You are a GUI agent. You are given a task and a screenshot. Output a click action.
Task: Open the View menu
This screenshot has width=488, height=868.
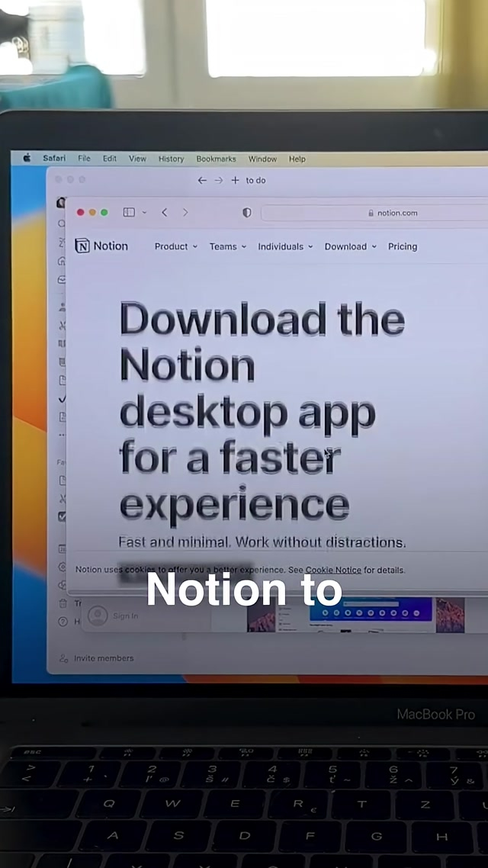tap(137, 159)
